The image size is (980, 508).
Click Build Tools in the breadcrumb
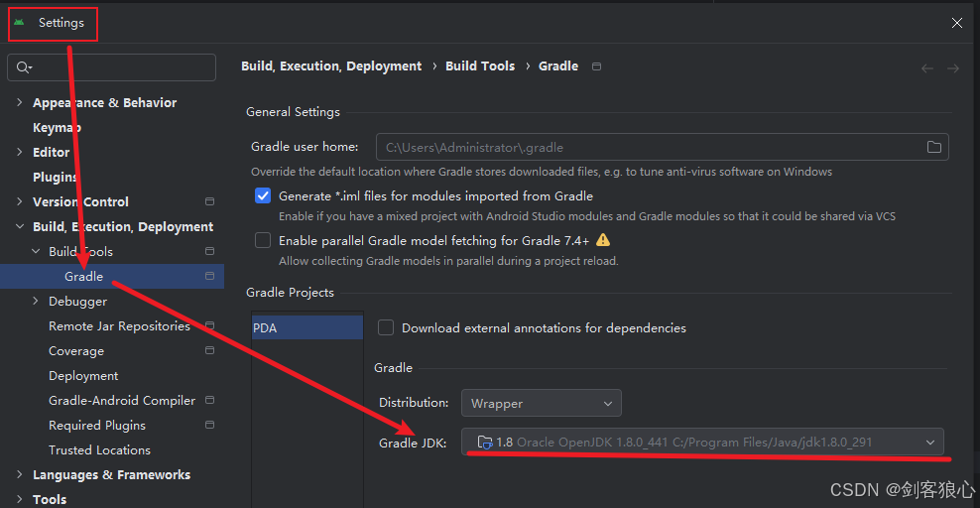480,66
